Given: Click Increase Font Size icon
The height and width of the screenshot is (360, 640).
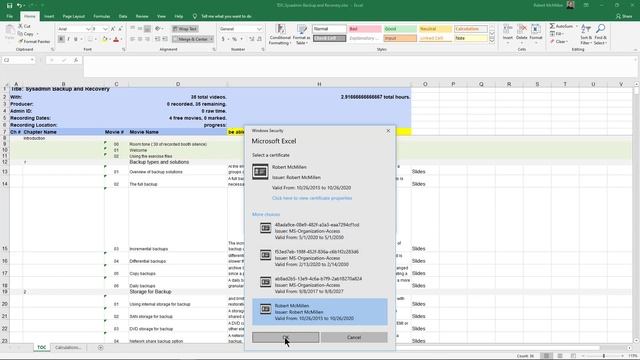Looking at the screenshot, I should pos(113,29).
